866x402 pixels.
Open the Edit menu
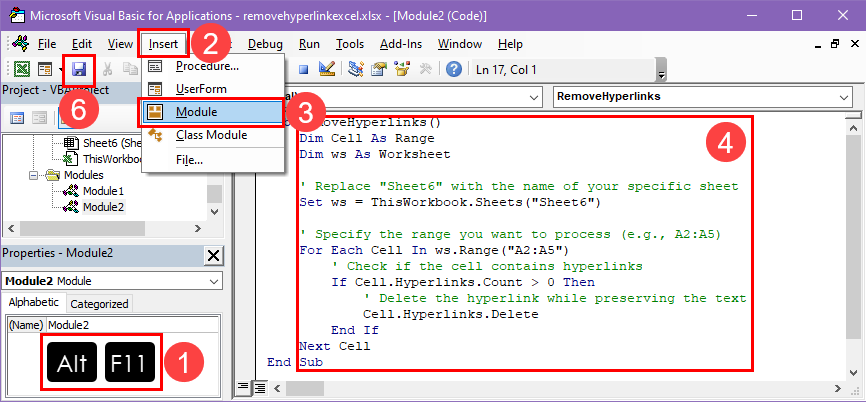[x=82, y=44]
